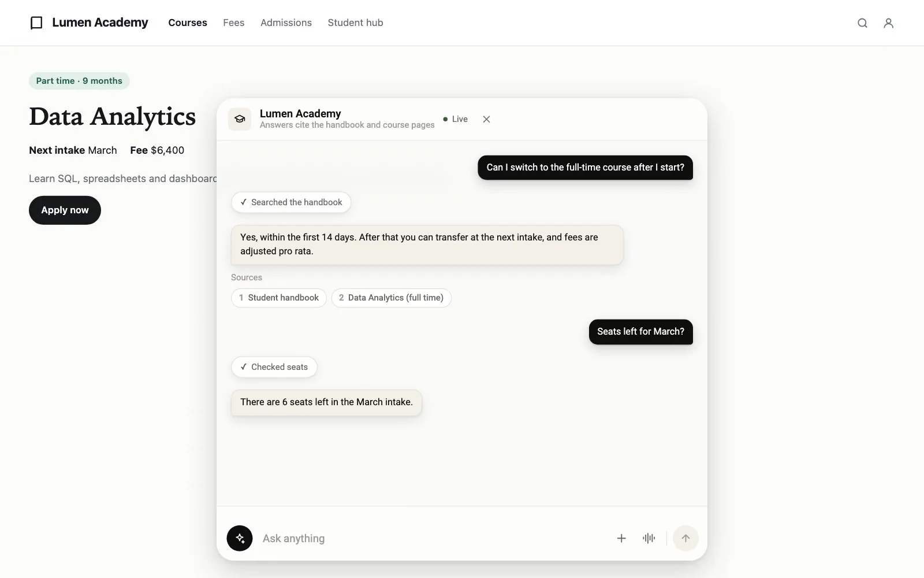
Task: Click the Lumen Academy site title
Action: tap(100, 23)
